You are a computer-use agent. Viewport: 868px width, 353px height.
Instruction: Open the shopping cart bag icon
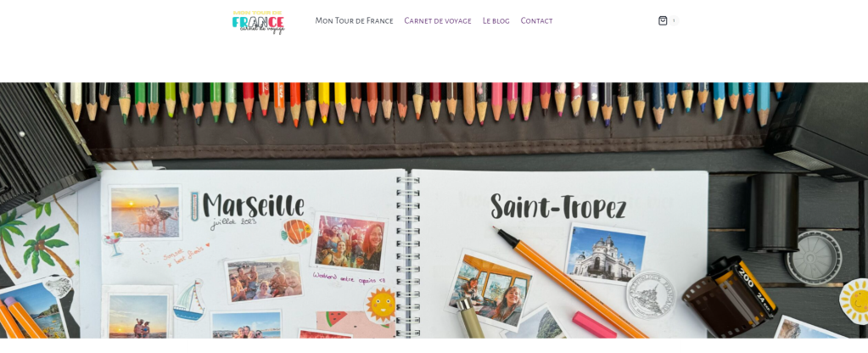[x=663, y=20]
